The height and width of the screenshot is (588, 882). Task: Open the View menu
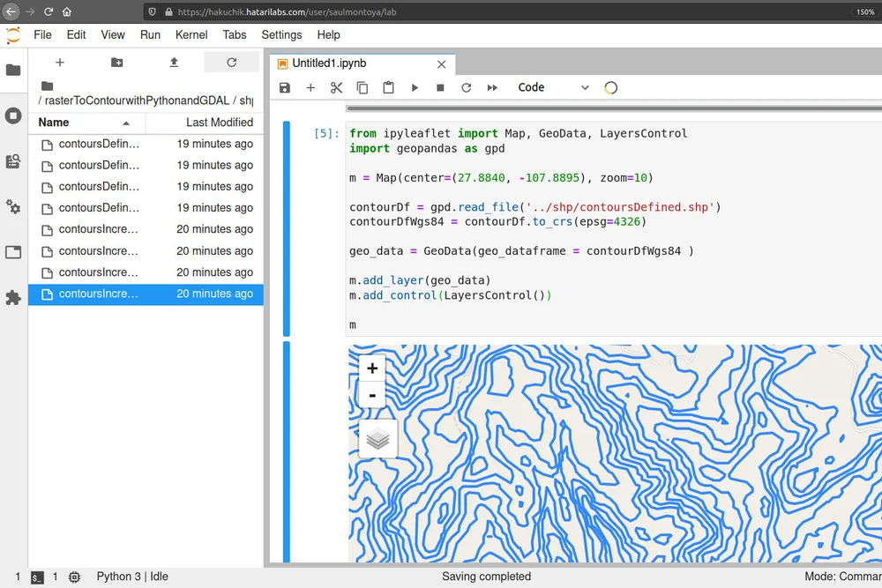113,35
